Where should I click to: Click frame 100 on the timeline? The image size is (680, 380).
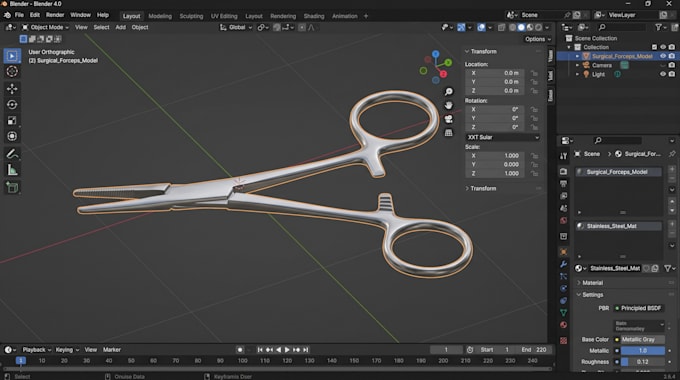pos(242,361)
